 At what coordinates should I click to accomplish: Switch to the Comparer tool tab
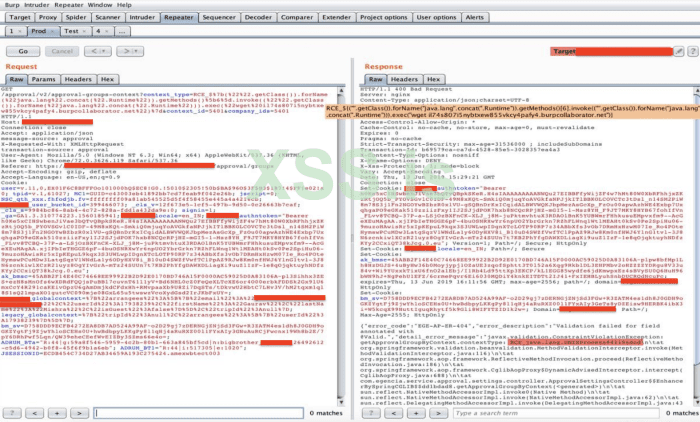tap(297, 17)
